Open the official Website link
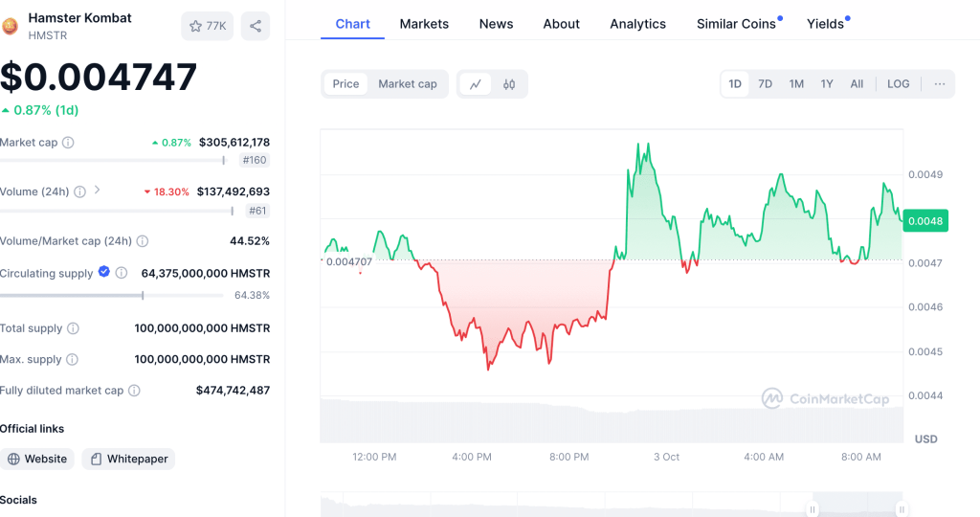This screenshot has height=517, width=980. (x=37, y=459)
